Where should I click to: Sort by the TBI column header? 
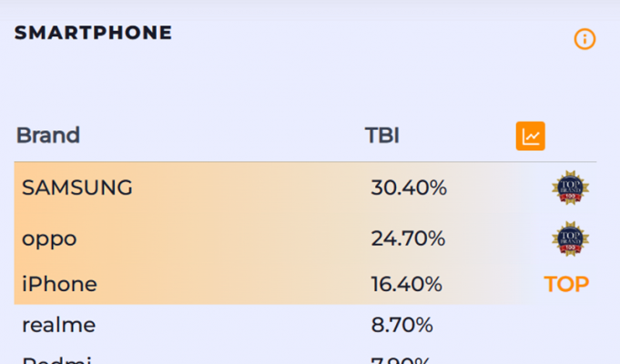coord(382,136)
